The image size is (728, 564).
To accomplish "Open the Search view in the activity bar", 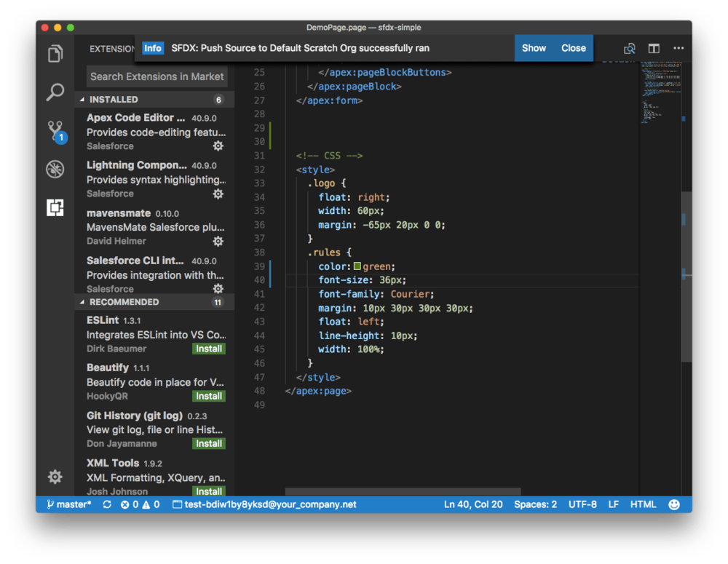I will coord(55,92).
